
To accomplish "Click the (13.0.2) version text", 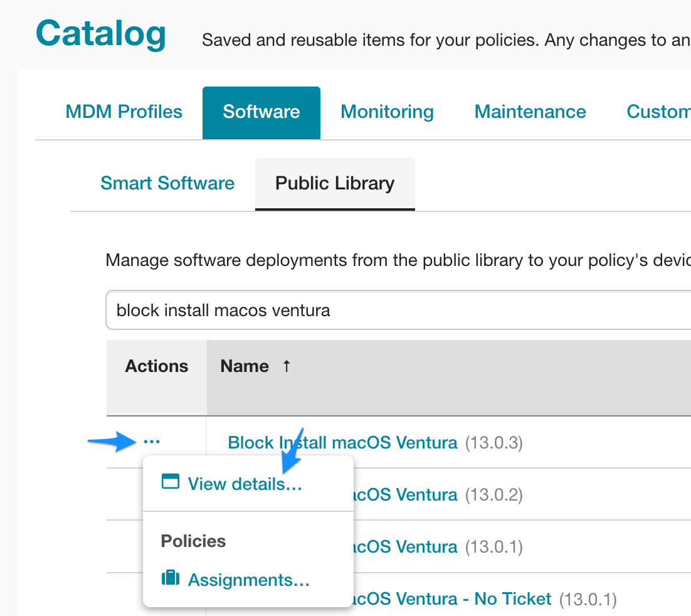I will [494, 495].
